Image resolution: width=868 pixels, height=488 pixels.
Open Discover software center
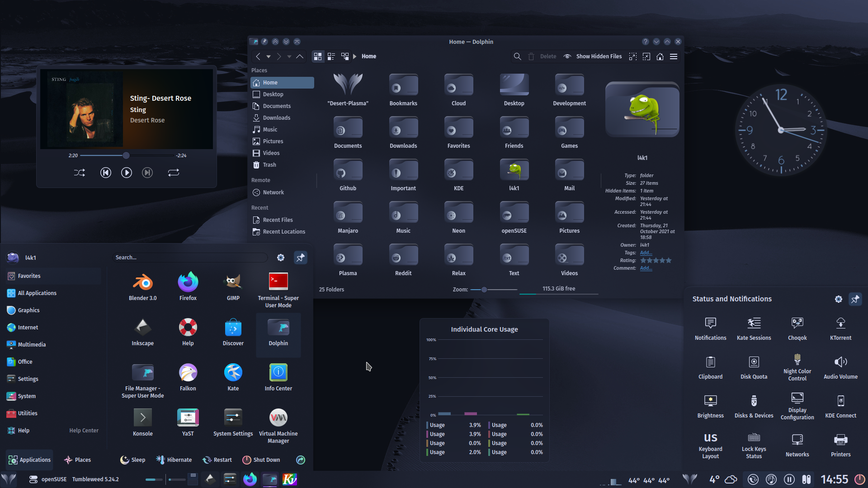233,332
